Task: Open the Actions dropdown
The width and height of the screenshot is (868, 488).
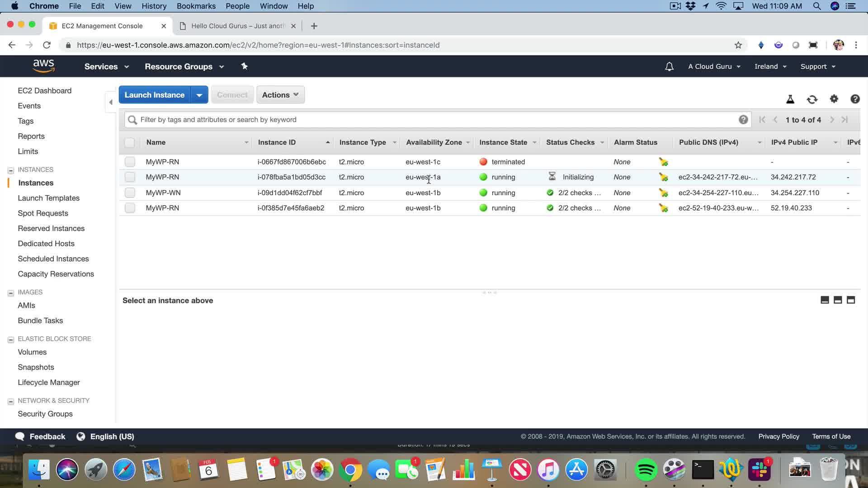Action: (x=280, y=95)
